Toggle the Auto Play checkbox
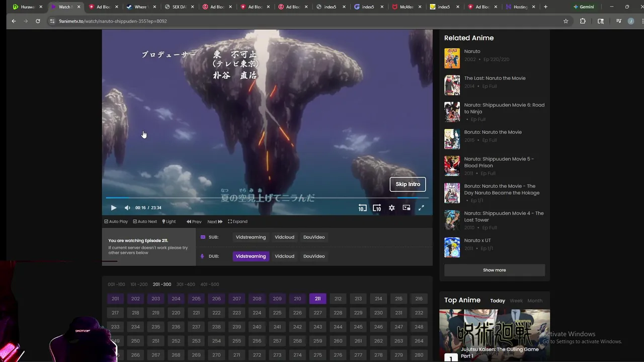The image size is (644, 362). [116, 222]
